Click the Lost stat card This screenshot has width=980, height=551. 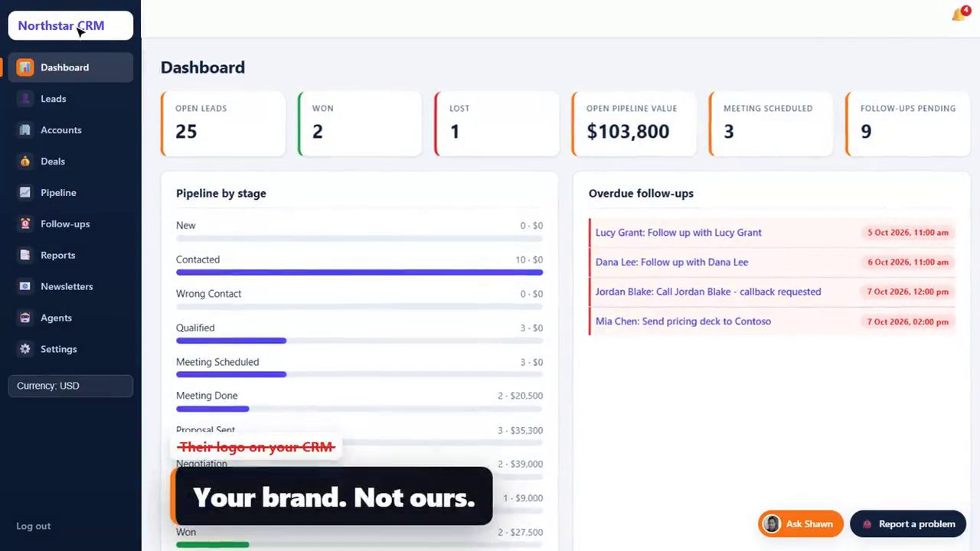point(497,124)
